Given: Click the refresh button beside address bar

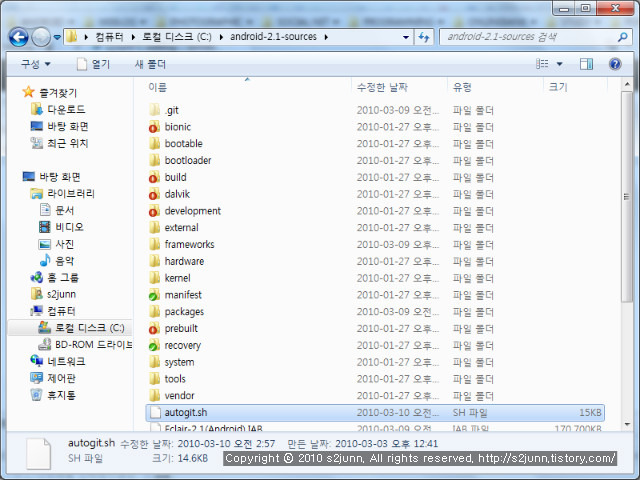Looking at the screenshot, I should tap(424, 37).
